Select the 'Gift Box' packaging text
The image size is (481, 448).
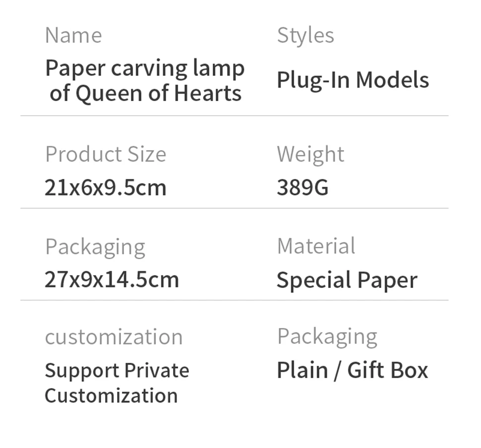[387, 371]
